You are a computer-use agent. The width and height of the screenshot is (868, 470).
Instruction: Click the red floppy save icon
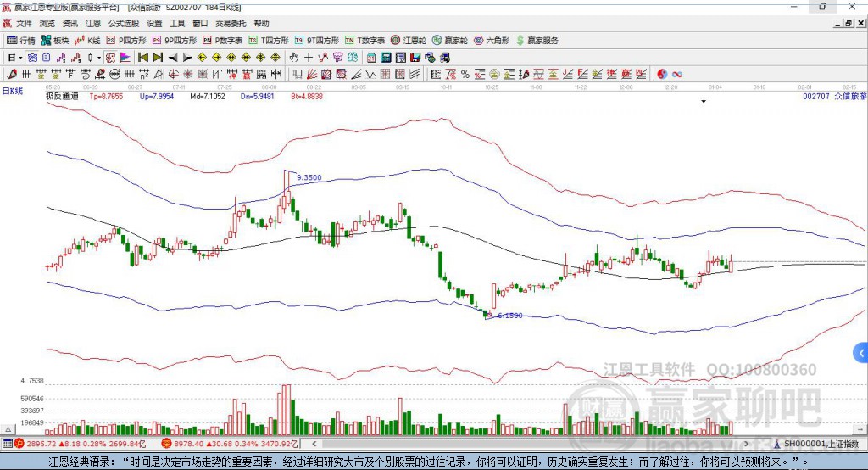click(x=415, y=58)
